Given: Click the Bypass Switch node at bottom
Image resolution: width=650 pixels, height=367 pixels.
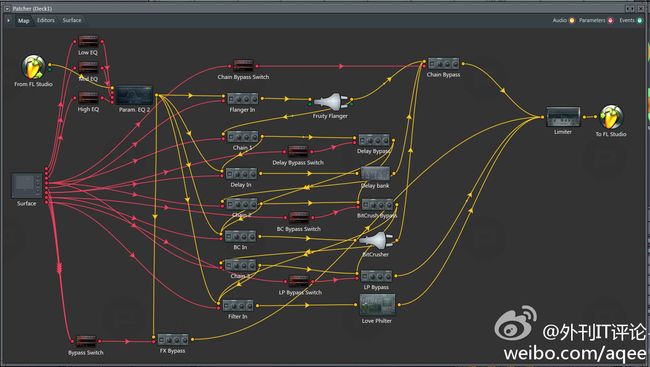Looking at the screenshot, I should pos(87,342).
